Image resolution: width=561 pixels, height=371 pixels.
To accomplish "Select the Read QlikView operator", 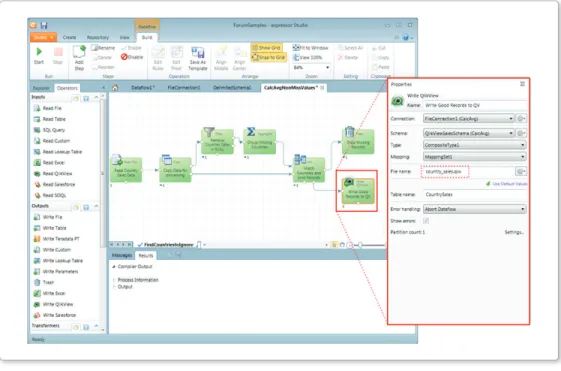I will click(x=53, y=174).
